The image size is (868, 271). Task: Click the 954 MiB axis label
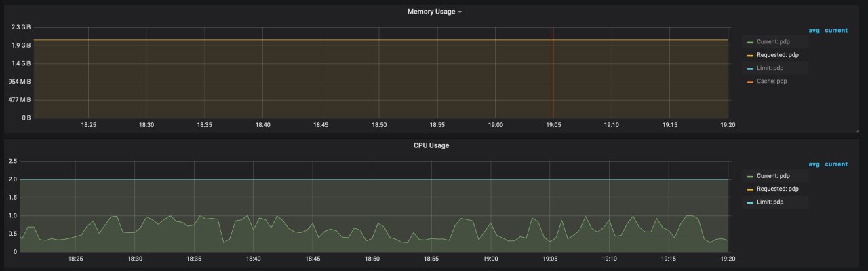tap(20, 82)
